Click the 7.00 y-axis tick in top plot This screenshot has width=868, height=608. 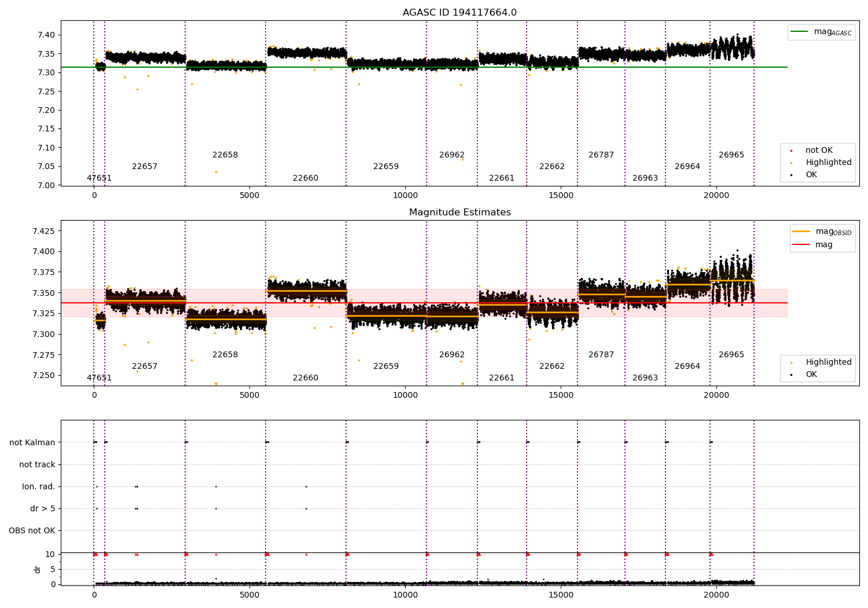point(47,185)
